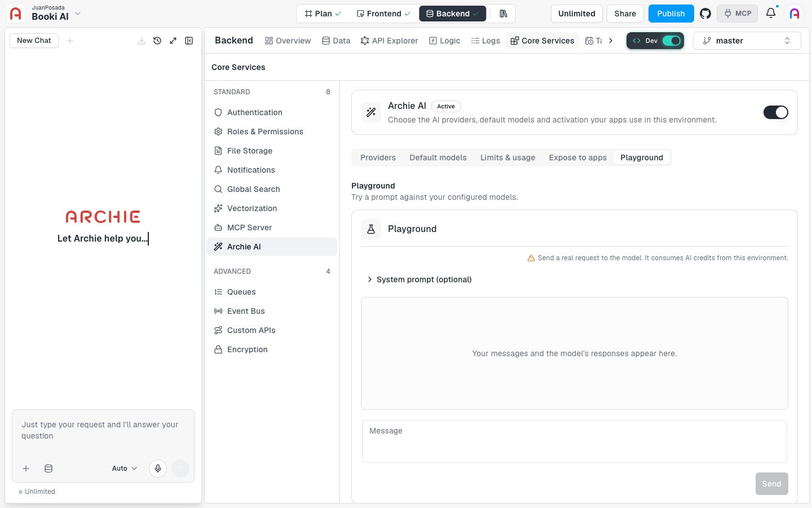
Task: Expand chat panel with the arrows icon
Action: [173, 41]
